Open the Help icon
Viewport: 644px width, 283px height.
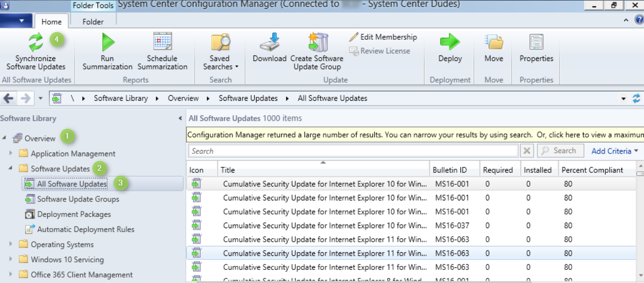pyautogui.click(x=639, y=20)
